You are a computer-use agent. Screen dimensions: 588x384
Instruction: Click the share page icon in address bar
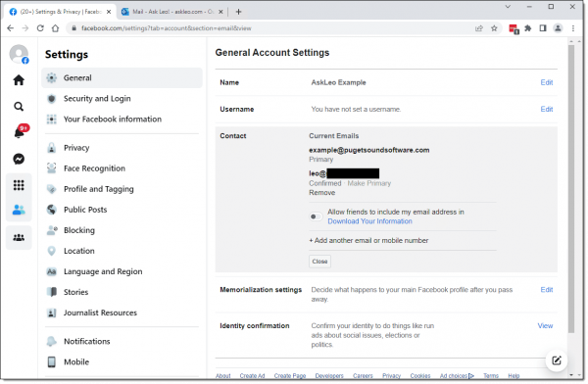point(479,28)
